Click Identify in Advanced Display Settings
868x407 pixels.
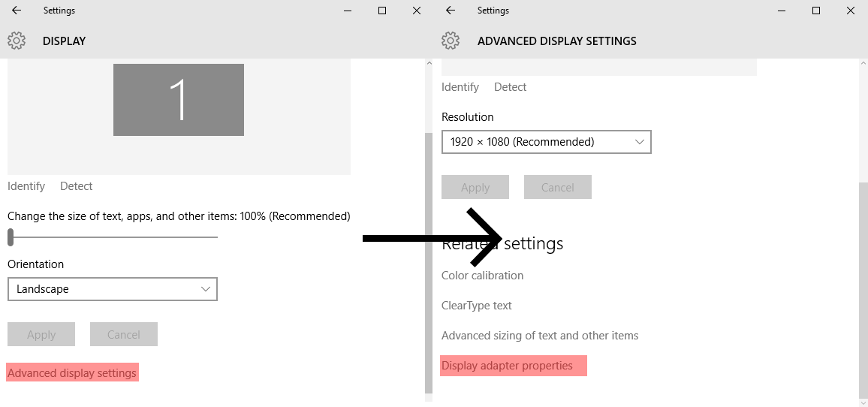(460, 87)
